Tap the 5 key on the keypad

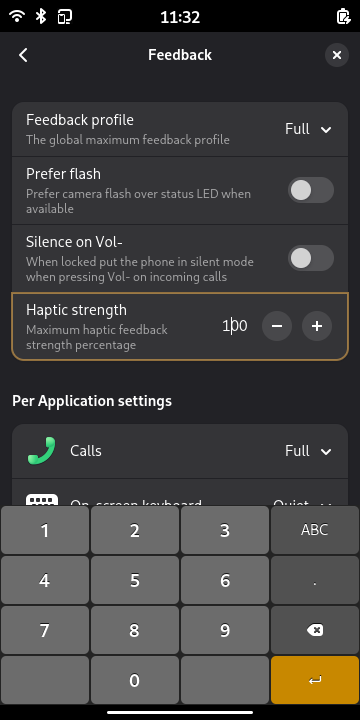(135, 580)
